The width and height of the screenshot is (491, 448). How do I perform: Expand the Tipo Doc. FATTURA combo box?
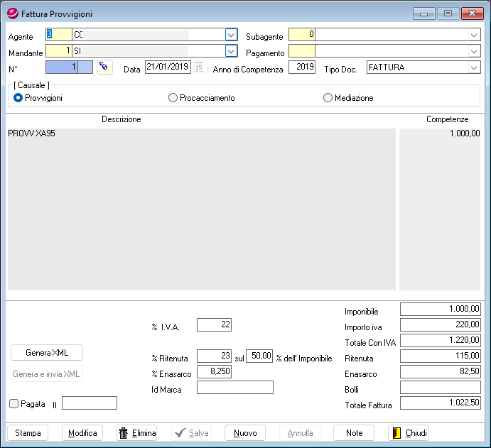pos(474,67)
